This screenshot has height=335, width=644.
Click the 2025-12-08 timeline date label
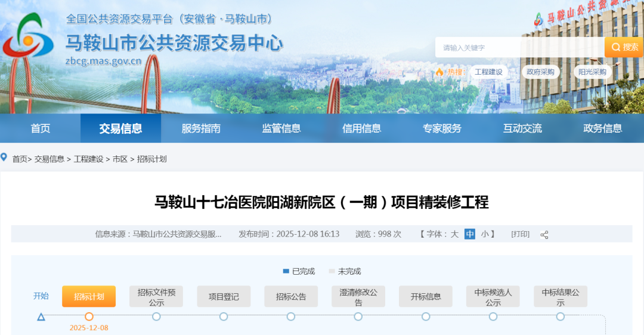pyautogui.click(x=89, y=328)
